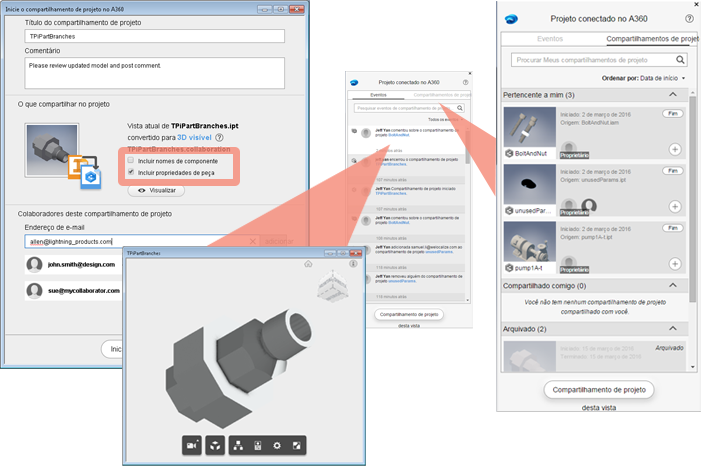Screen dimensions: 701x467
Task: Click Compartilhamento de projeto button in large panel
Action: point(599,390)
